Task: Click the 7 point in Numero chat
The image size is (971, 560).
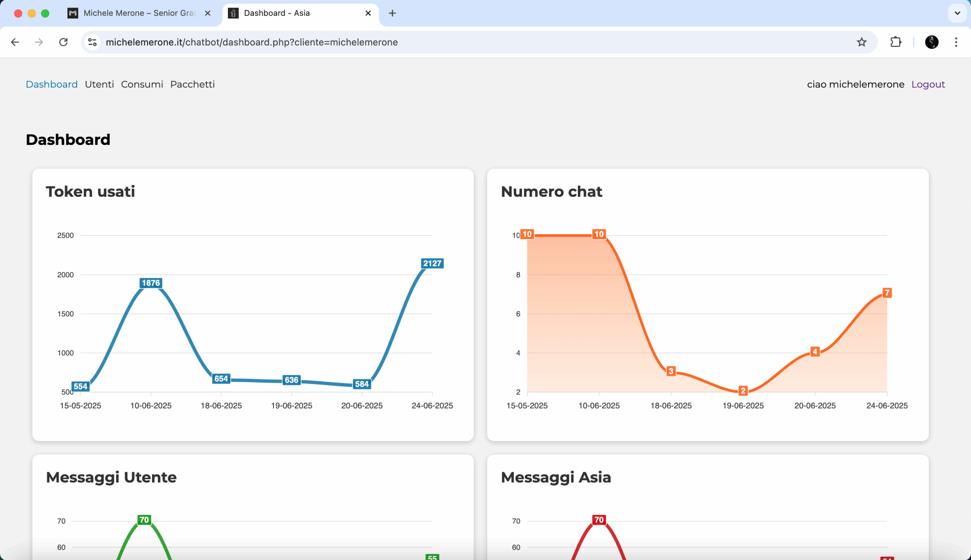Action: coord(887,293)
